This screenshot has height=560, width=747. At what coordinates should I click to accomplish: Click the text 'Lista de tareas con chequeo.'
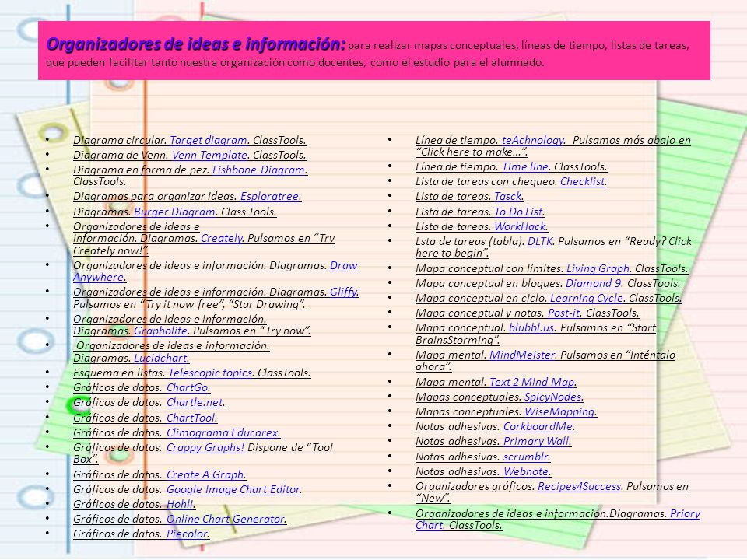point(486,181)
